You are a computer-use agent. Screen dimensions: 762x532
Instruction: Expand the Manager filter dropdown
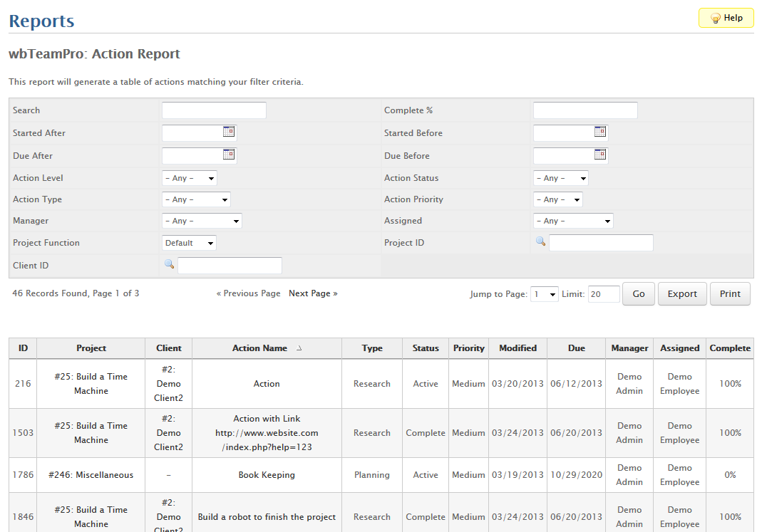pos(202,221)
